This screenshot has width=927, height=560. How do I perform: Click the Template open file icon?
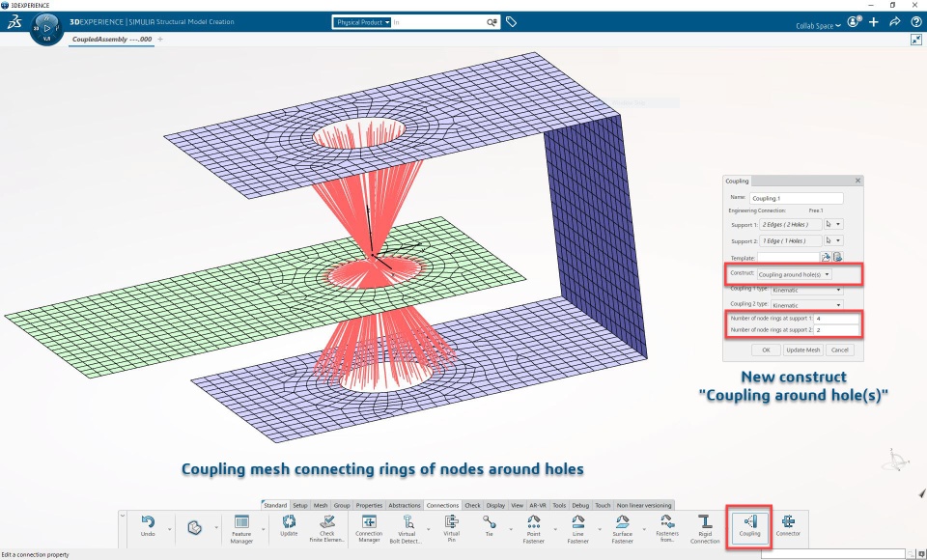click(826, 257)
